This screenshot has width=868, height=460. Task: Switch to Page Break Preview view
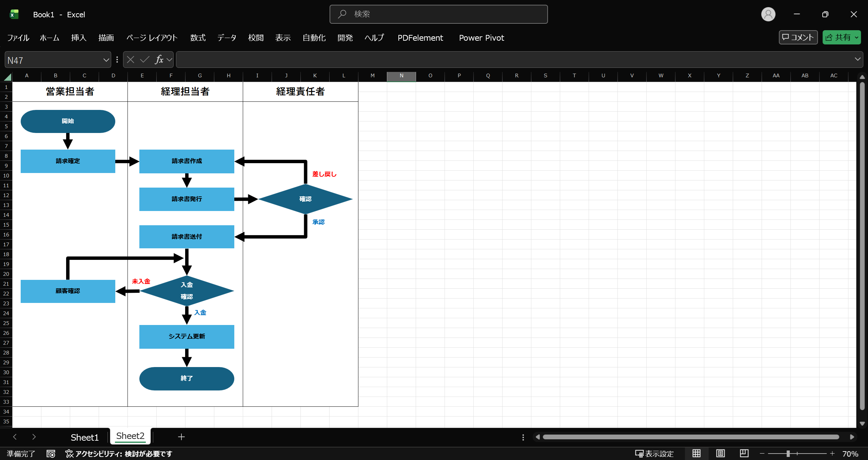click(744, 454)
